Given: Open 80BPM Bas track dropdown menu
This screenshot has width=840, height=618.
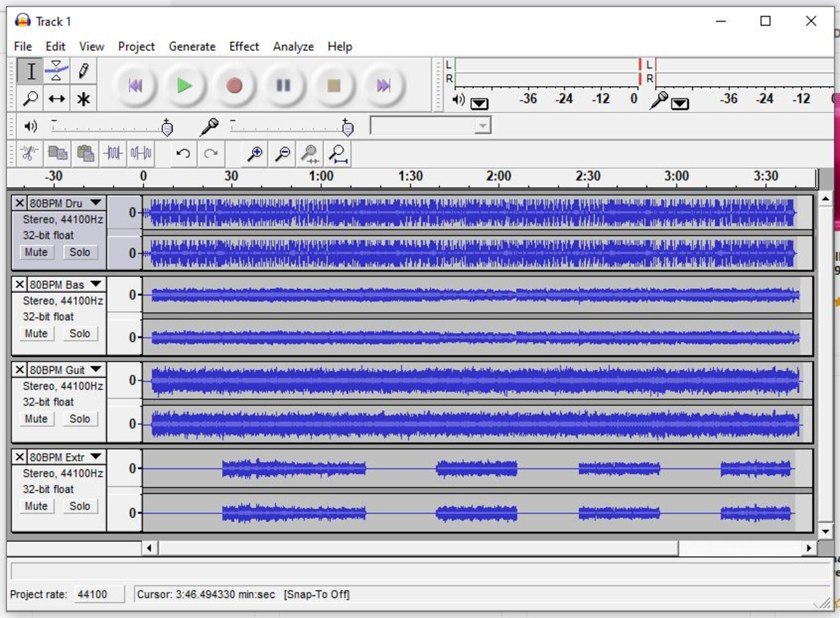Looking at the screenshot, I should coord(96,284).
